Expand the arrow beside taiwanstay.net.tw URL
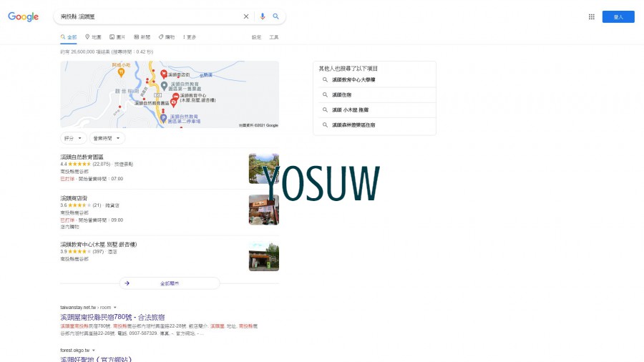Screen dimensions: 644x362 point(114,308)
